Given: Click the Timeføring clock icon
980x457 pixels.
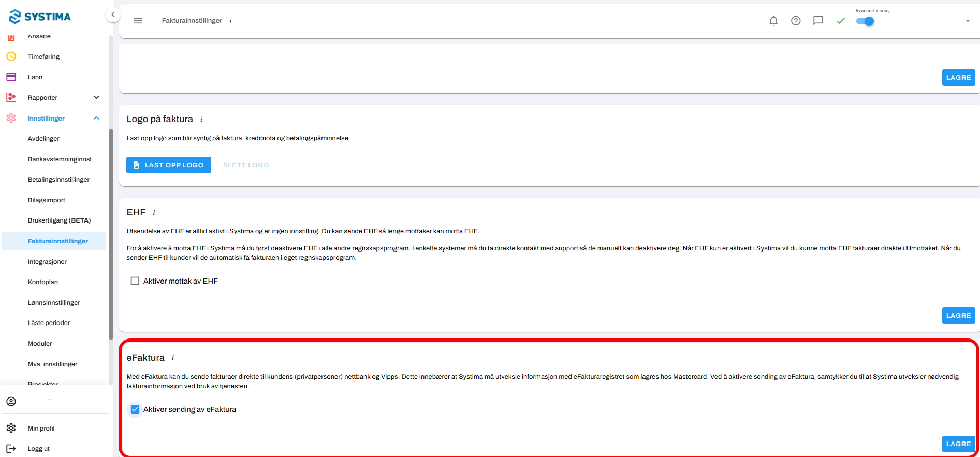Looking at the screenshot, I should pos(11,56).
